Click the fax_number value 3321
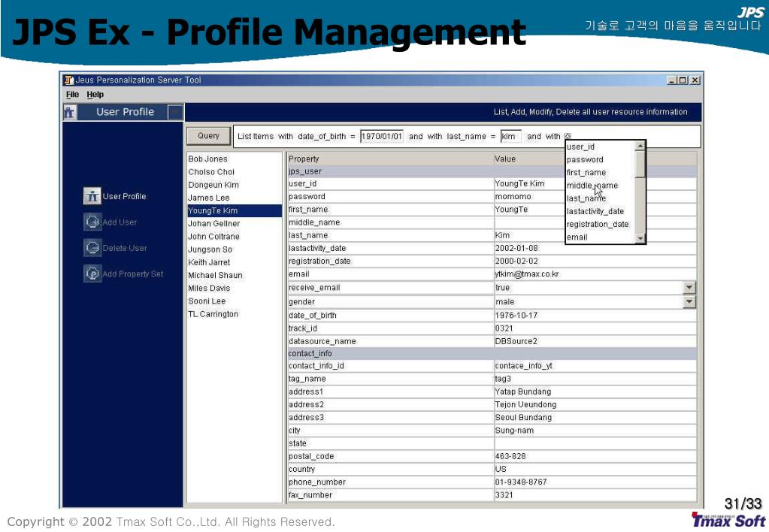769x532 pixels. (x=504, y=494)
